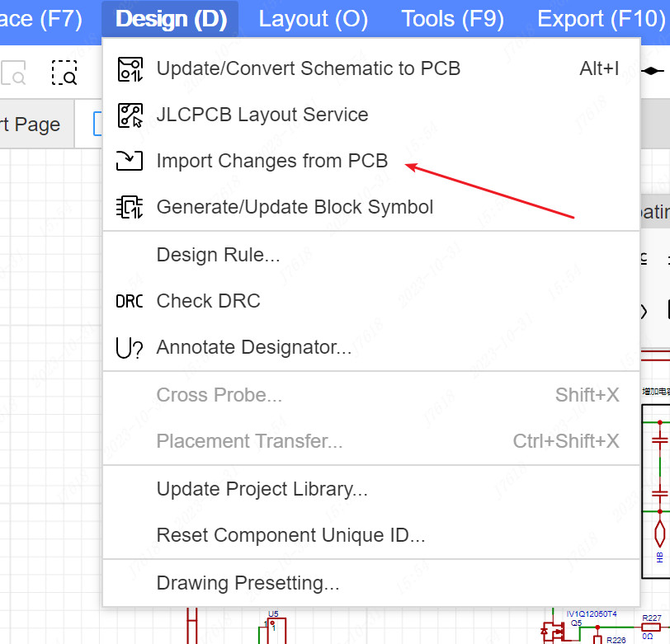Open Drawing Presetting... option
Image resolution: width=670 pixels, height=644 pixels.
coord(248,583)
